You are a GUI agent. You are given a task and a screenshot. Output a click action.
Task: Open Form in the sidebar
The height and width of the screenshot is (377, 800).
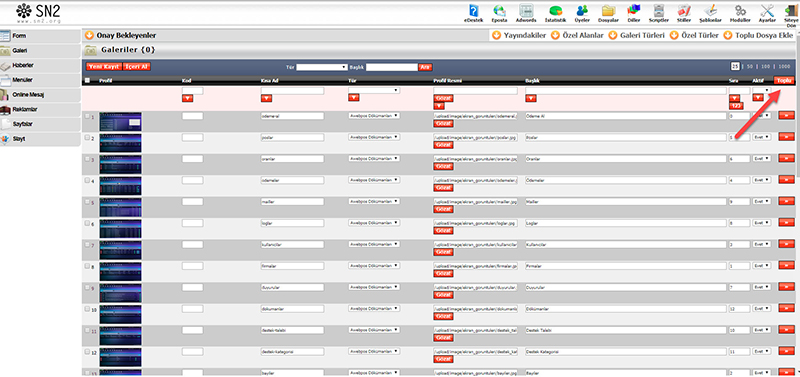[x=40, y=36]
